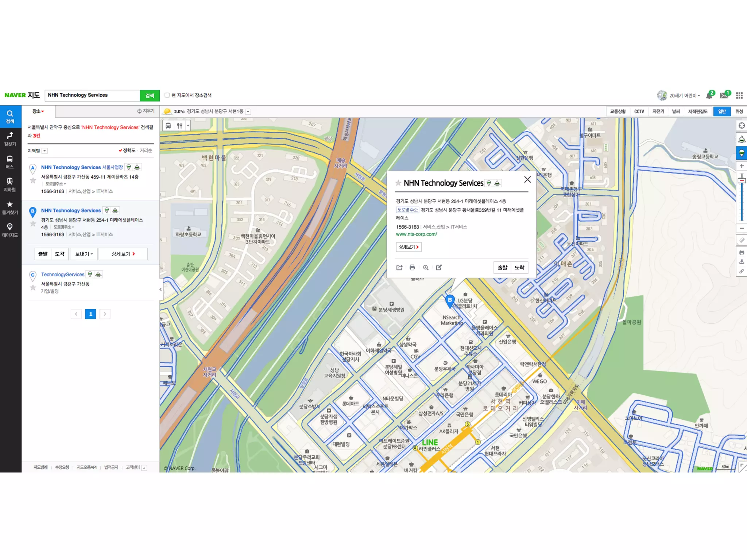This screenshot has height=560, width=747.
Task: Click the current location crosshair icon
Action: pos(742,126)
